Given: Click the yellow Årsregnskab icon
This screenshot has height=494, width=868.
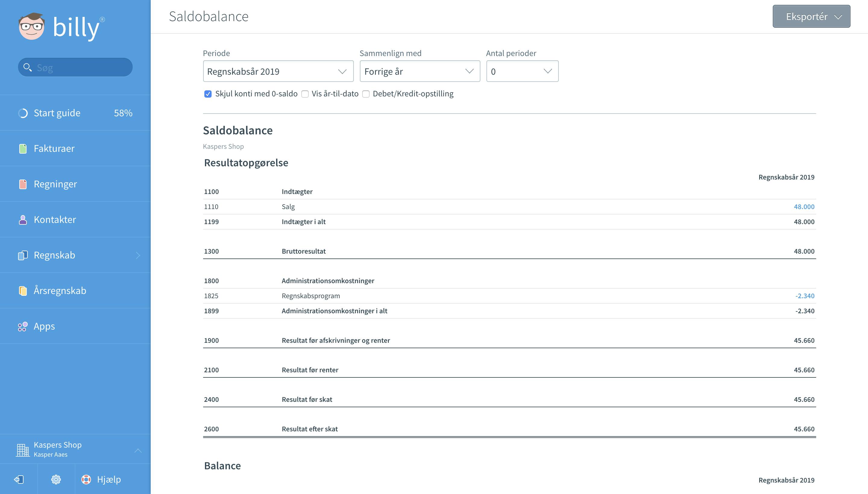Looking at the screenshot, I should tap(23, 291).
